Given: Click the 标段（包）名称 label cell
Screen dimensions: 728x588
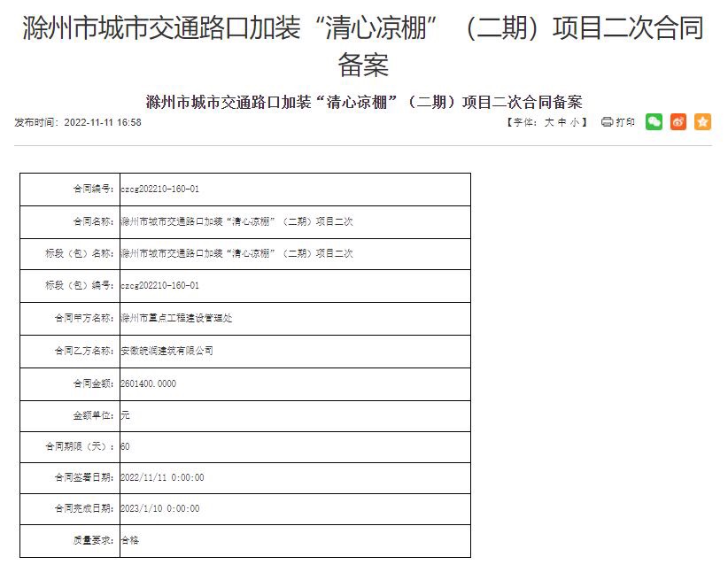Looking at the screenshot, I should (70, 254).
